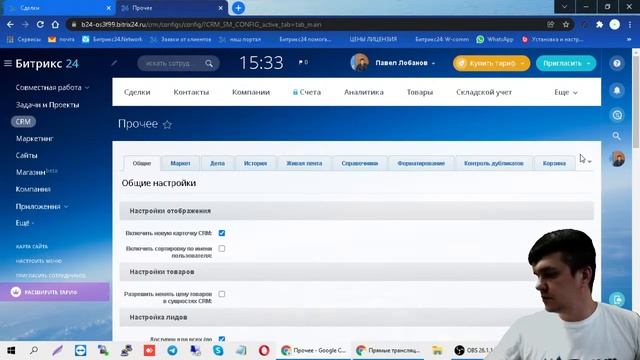Open the Chrome three-dot menu
640x360 pixels.
coord(630,24)
